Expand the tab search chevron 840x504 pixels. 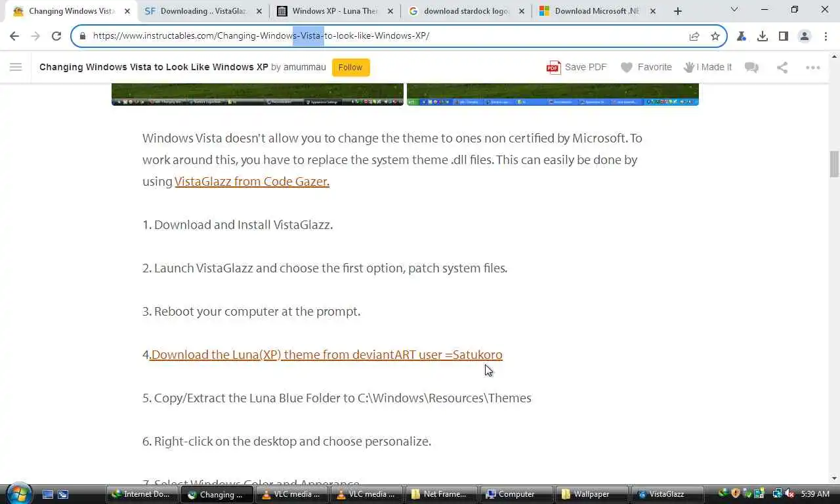734,10
